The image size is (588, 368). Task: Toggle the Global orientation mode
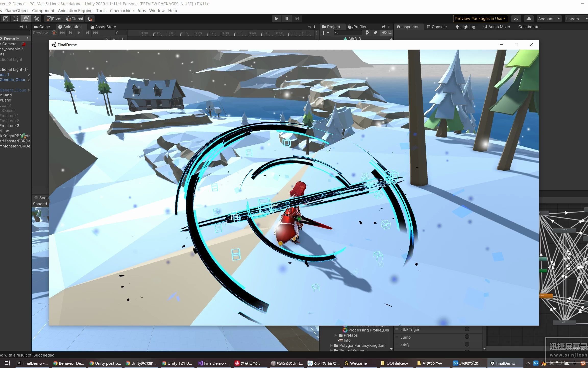point(74,19)
